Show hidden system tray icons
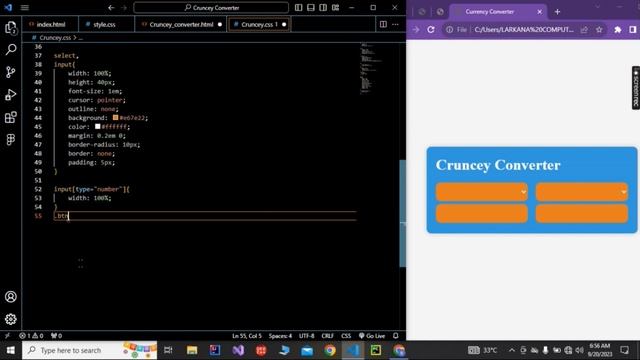Viewport: 640px width, 360px height. click(x=511, y=350)
